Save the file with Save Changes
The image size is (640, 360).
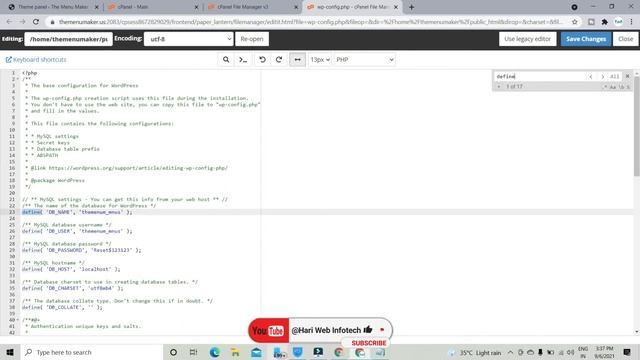586,39
